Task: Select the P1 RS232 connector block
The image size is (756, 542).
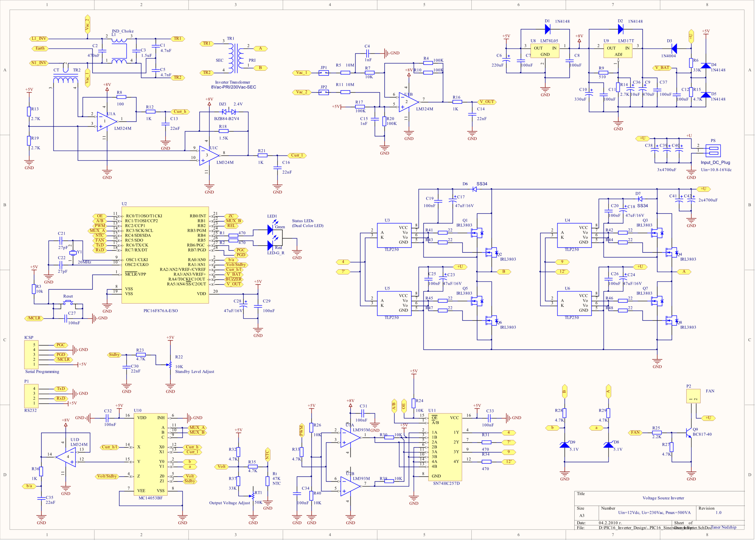Action: pos(31,396)
